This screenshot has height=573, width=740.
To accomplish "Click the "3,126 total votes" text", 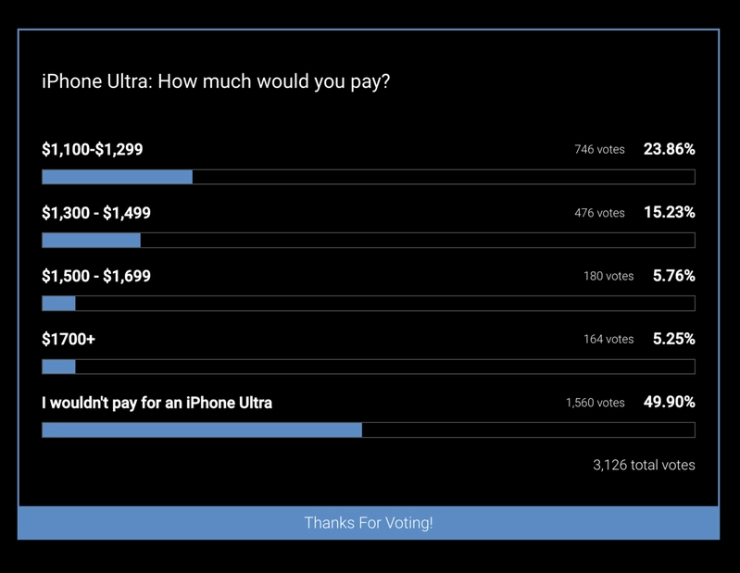I will tap(644, 465).
